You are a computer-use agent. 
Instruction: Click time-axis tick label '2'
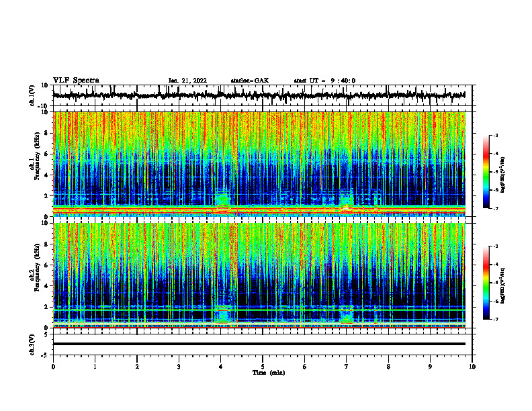pos(137,367)
